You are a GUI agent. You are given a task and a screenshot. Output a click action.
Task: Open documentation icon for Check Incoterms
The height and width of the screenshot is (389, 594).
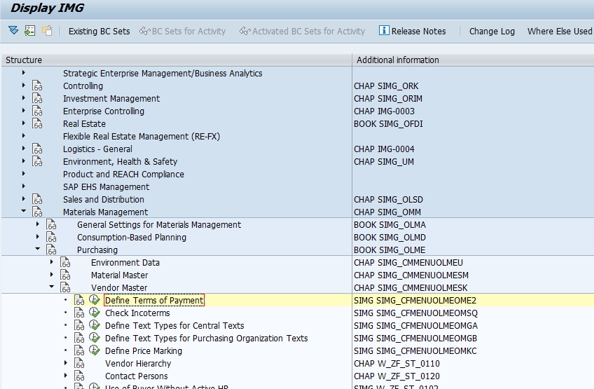[79, 313]
